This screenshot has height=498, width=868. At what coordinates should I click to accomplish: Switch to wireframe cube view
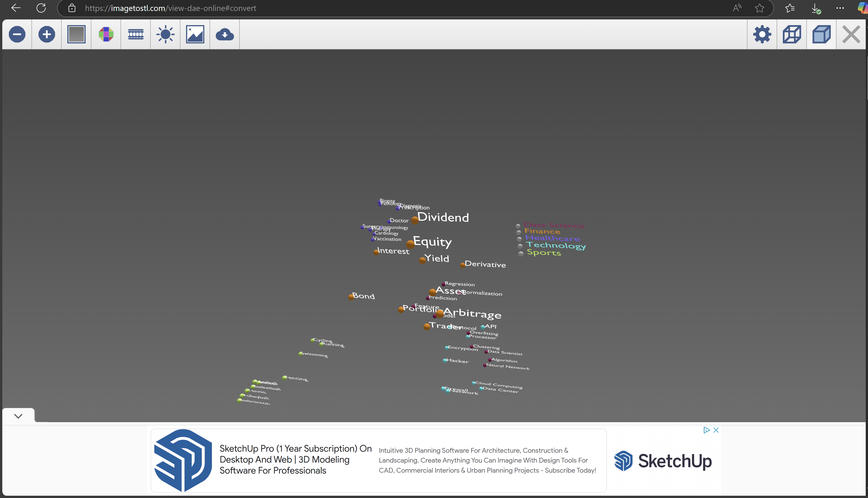click(792, 34)
